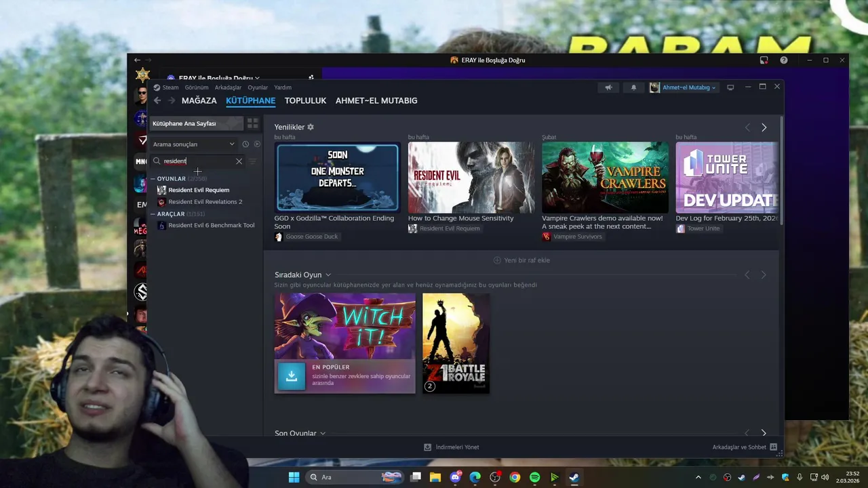The height and width of the screenshot is (488, 868).
Task: Open the Arkadaşlar menu
Action: click(228, 87)
